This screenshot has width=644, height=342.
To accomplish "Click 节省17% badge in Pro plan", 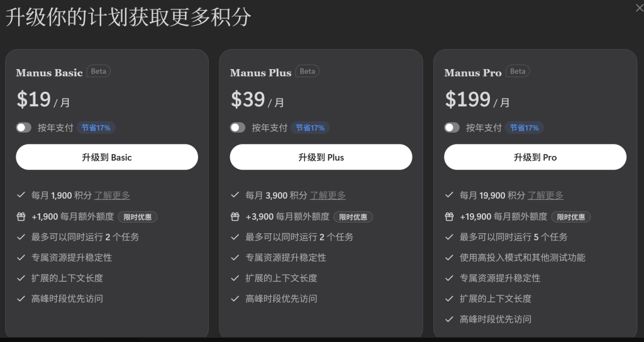I will click(x=525, y=128).
